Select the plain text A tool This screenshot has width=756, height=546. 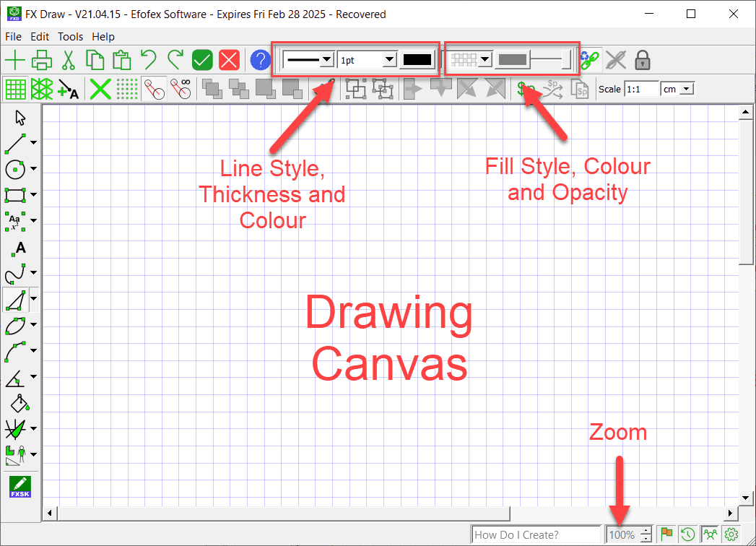pyautogui.click(x=19, y=248)
